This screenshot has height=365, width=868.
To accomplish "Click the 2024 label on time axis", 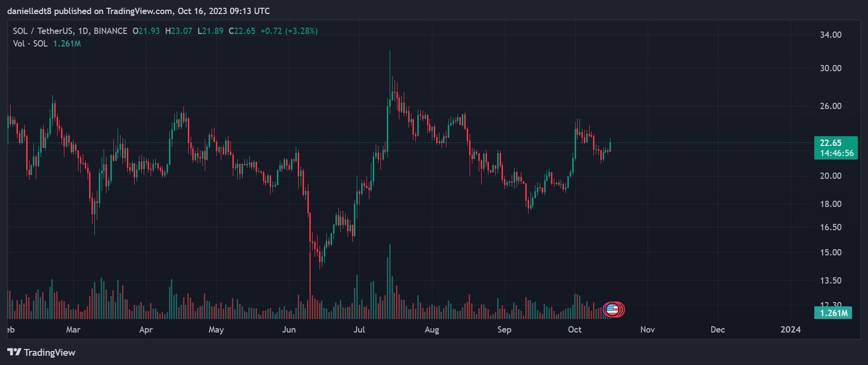I will pos(791,330).
